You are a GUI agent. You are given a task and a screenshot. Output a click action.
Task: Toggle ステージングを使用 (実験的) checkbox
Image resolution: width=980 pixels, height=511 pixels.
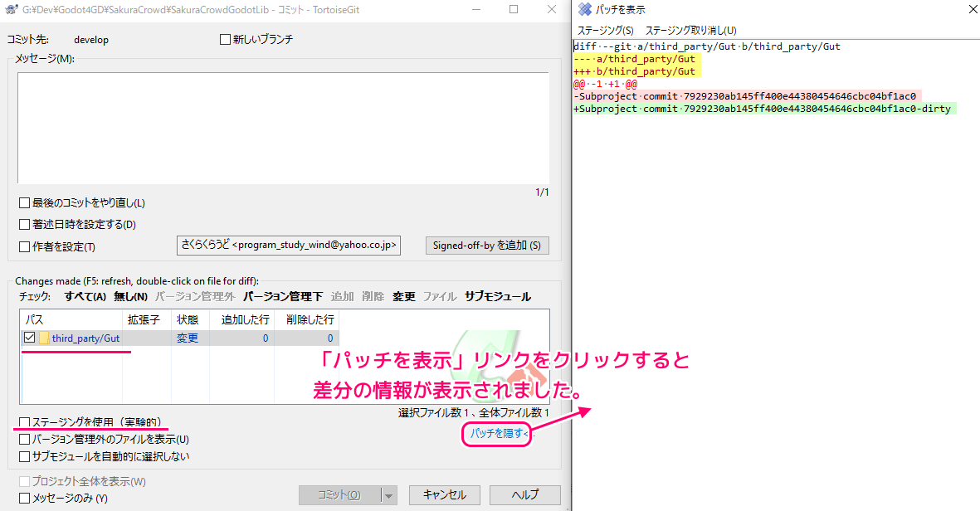tap(25, 423)
